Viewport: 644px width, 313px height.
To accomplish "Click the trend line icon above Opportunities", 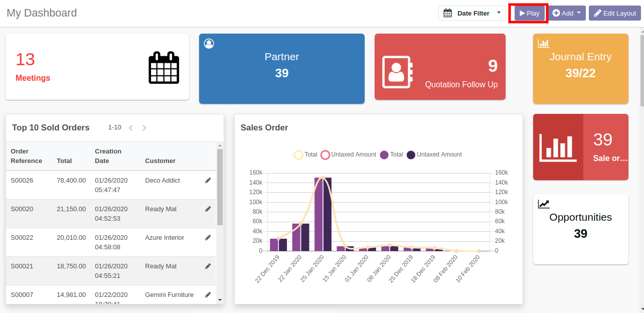I will pyautogui.click(x=544, y=204).
